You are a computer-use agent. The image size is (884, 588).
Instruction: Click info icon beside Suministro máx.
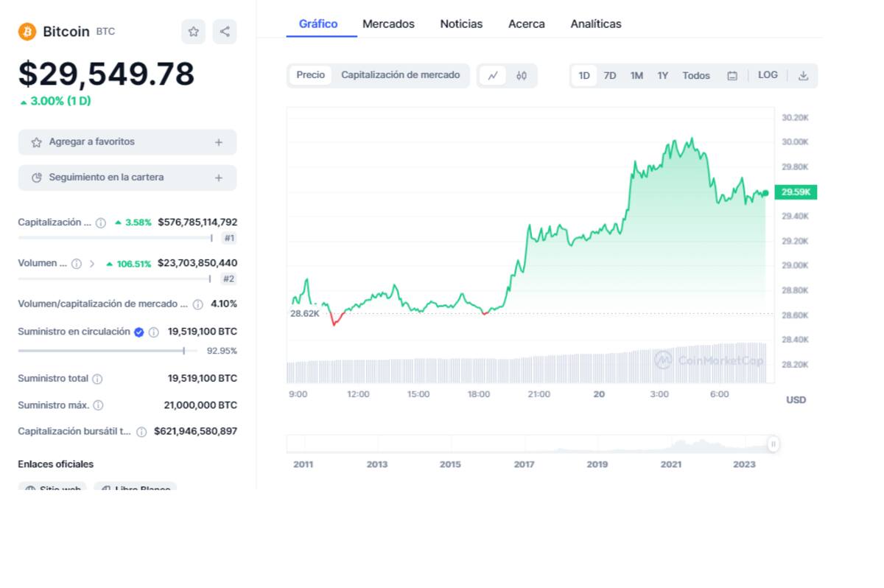[98, 405]
